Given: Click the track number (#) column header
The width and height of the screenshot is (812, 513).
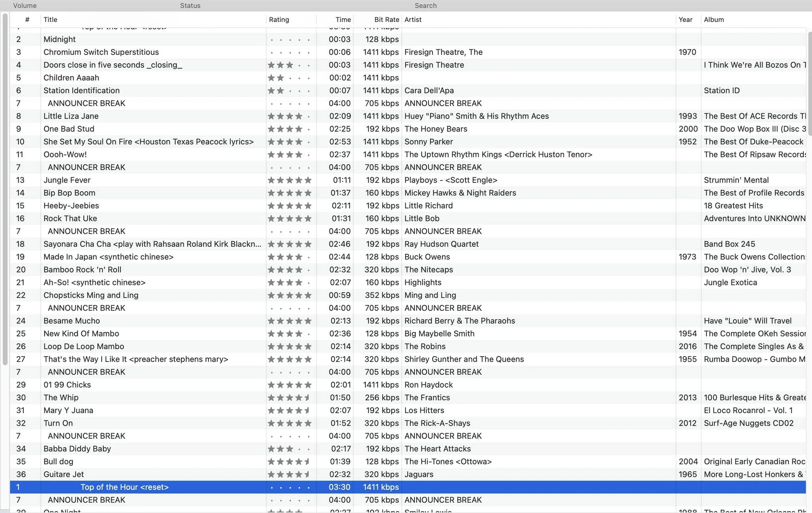Looking at the screenshot, I should (27, 20).
